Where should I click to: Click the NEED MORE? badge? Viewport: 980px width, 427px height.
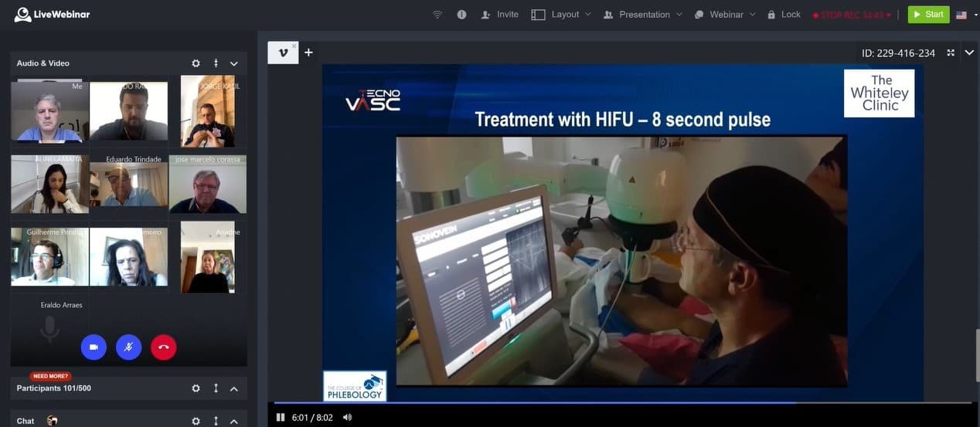pos(50,376)
